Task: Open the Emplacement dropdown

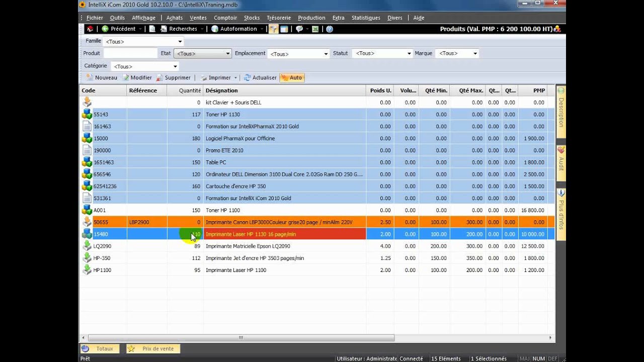Action: coord(326,54)
